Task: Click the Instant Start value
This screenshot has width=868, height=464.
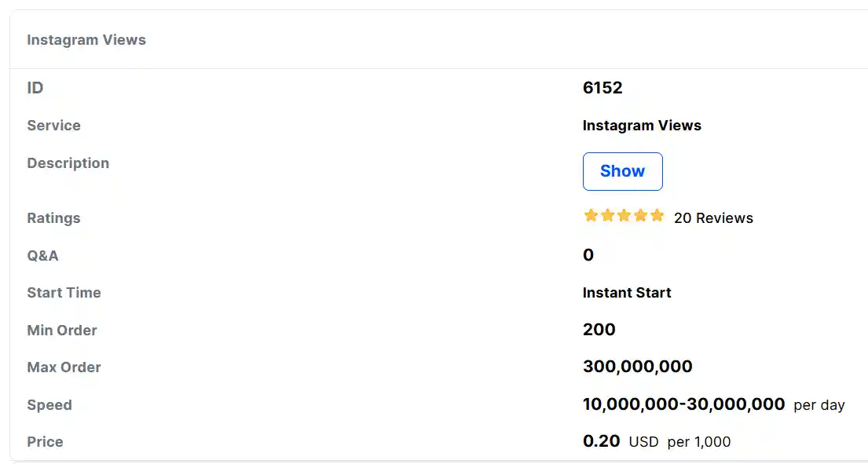Action: coord(627,293)
